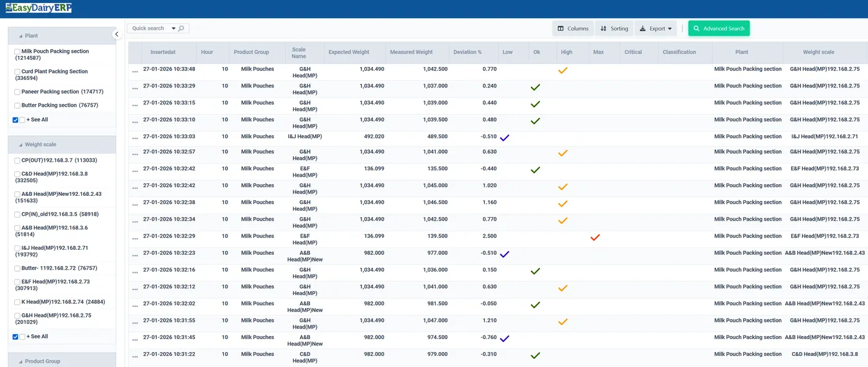Tick the CP(OUT)192.168.3.7 weight scale checkbox
868x367 pixels.
click(17, 161)
